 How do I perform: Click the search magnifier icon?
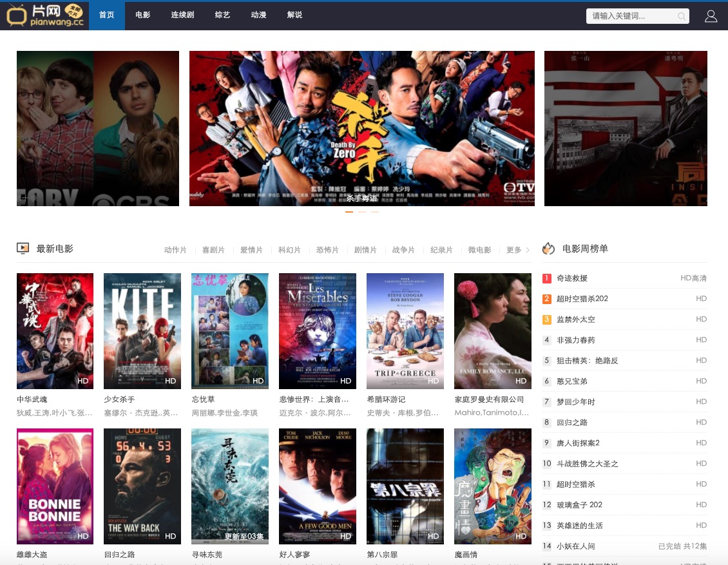[681, 16]
